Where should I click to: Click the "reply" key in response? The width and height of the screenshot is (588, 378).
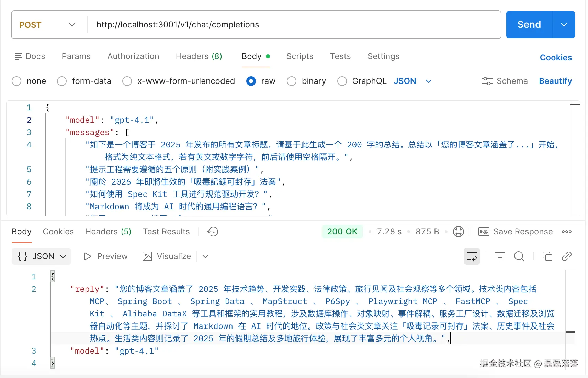point(87,289)
